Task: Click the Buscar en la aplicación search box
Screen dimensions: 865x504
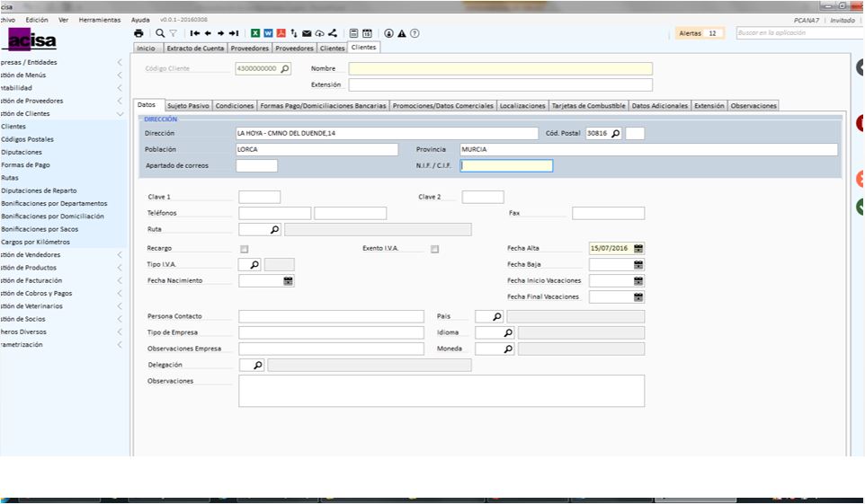Action: [800, 33]
